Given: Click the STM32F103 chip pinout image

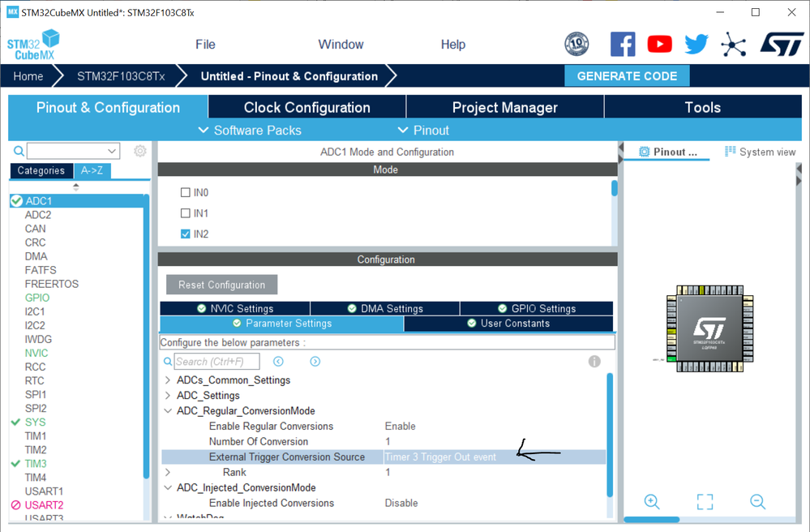Looking at the screenshot, I should pyautogui.click(x=709, y=328).
